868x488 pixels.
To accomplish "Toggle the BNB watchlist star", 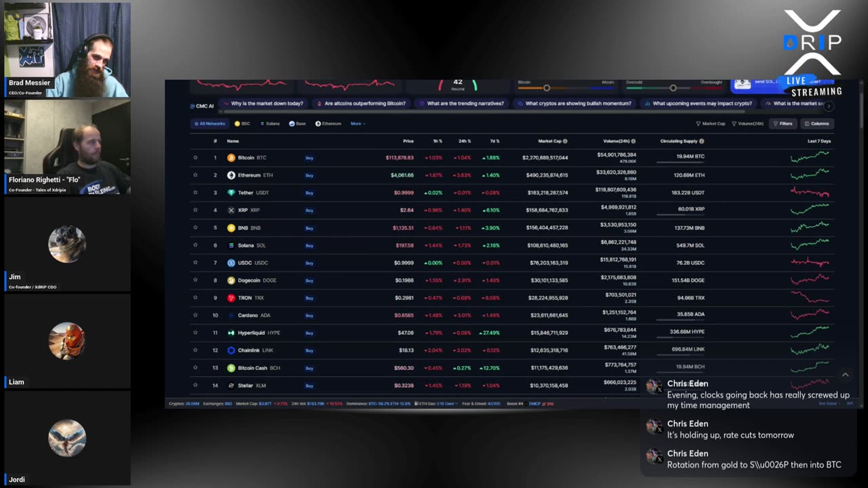I will coord(195,228).
